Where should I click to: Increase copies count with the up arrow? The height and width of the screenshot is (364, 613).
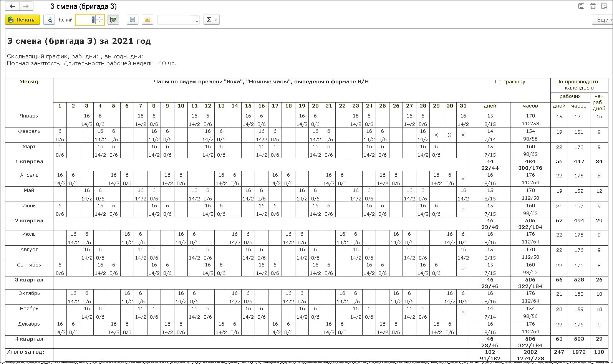click(99, 17)
